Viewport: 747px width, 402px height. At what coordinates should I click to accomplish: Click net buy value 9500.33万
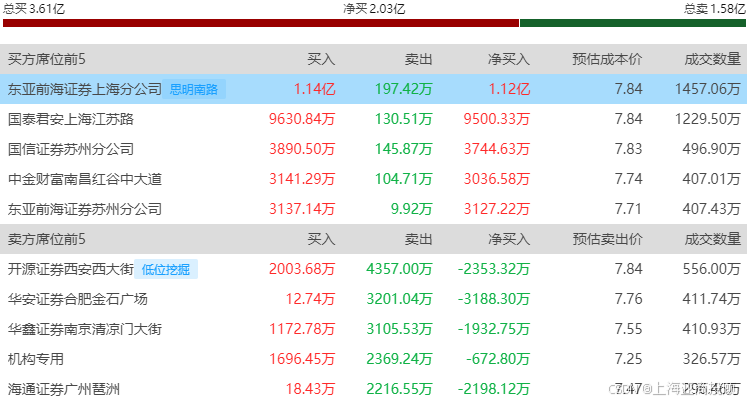[496, 119]
